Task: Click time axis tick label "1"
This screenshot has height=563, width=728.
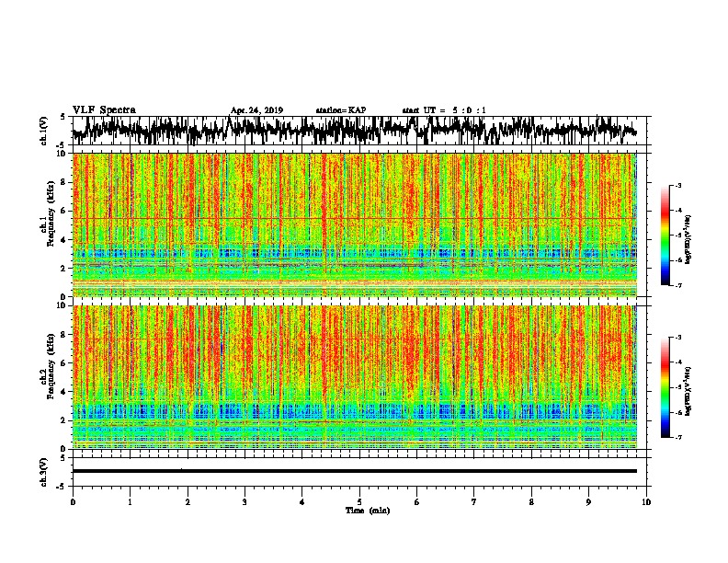Action: click(x=130, y=501)
